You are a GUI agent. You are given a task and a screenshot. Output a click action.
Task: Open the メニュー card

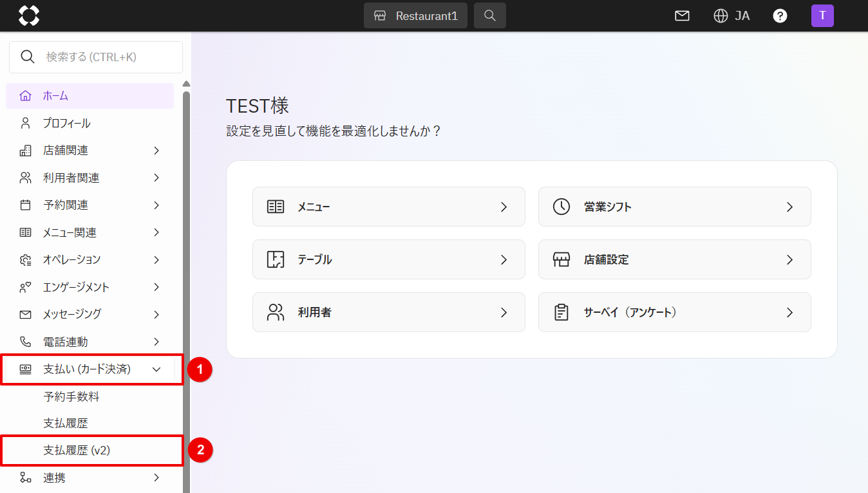[389, 207]
